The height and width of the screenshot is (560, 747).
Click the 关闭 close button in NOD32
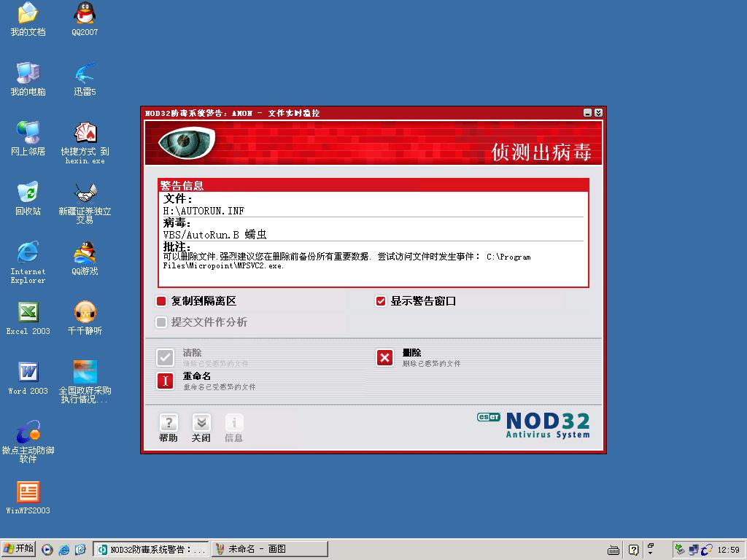(x=201, y=427)
